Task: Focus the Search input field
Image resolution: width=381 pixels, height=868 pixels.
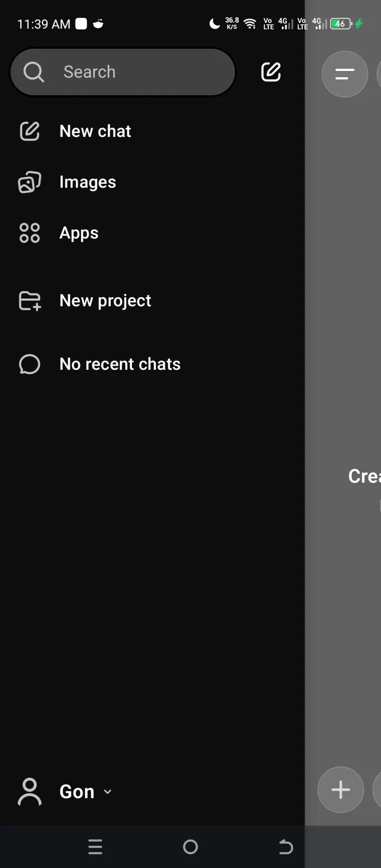Action: [x=123, y=72]
